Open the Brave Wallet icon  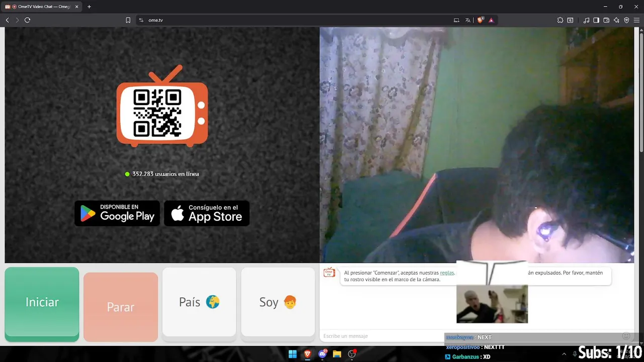606,20
